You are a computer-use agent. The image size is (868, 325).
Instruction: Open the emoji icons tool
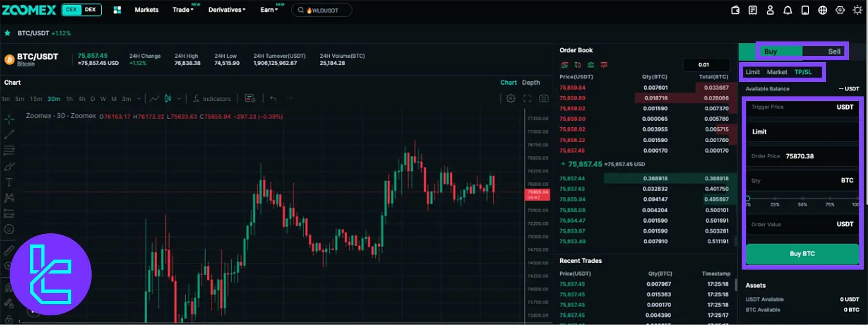pyautogui.click(x=9, y=229)
